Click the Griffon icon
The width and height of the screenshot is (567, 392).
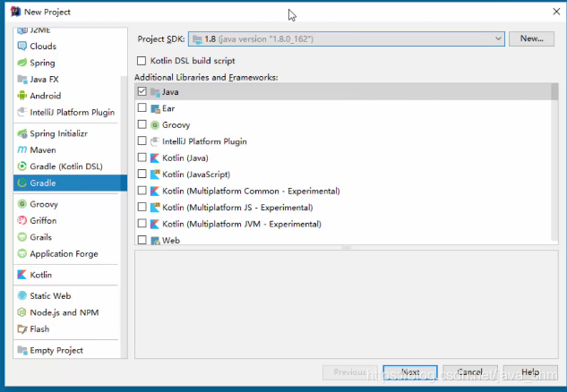click(22, 220)
